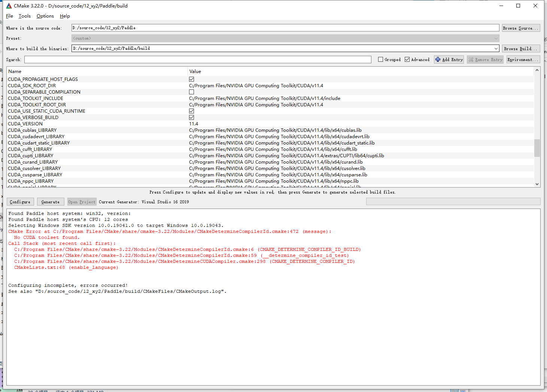Open the build binaries path dropdown
Viewport: 547px width, 392px height.
(x=496, y=48)
